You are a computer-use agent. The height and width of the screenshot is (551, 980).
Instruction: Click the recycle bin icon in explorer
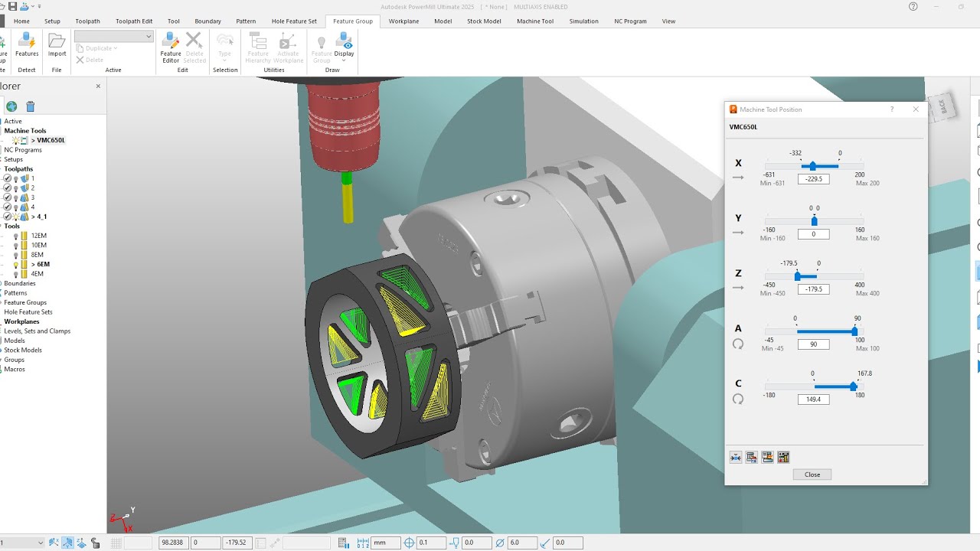point(31,106)
